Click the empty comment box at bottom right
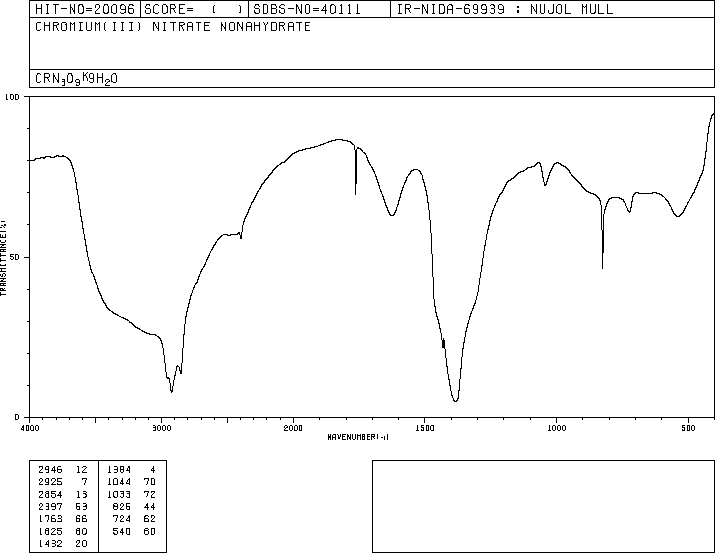The width and height of the screenshot is (715, 553). [x=543, y=506]
